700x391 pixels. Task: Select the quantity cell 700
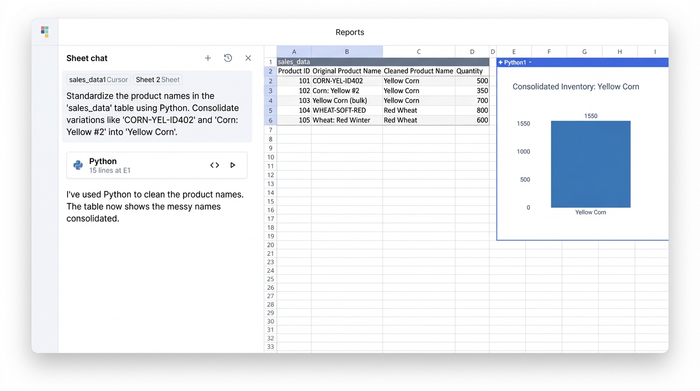click(472, 100)
